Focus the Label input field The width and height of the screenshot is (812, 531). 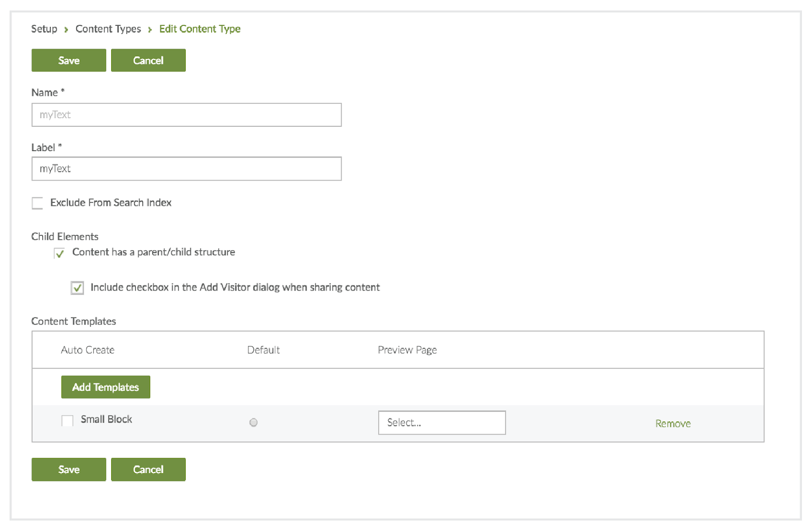(x=186, y=169)
